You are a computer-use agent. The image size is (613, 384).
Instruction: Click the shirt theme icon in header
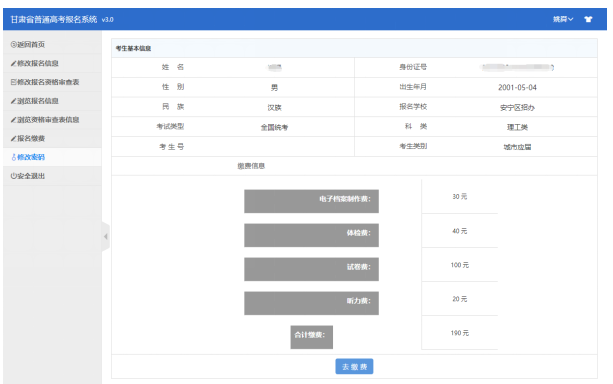pyautogui.click(x=588, y=19)
